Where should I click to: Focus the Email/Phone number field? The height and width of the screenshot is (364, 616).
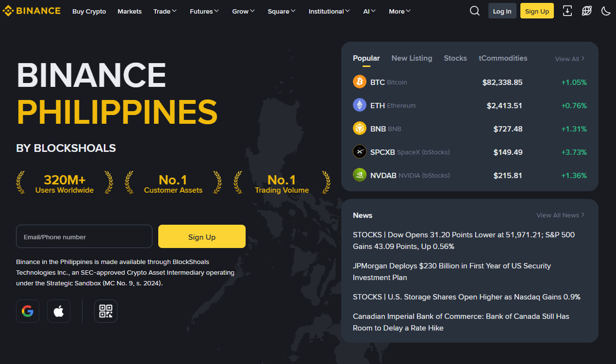tap(84, 237)
